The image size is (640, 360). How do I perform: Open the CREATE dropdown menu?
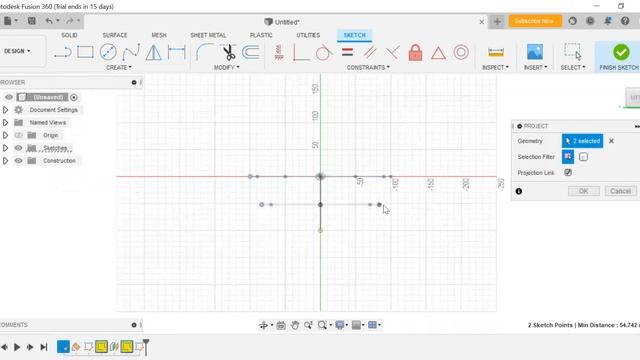(119, 67)
